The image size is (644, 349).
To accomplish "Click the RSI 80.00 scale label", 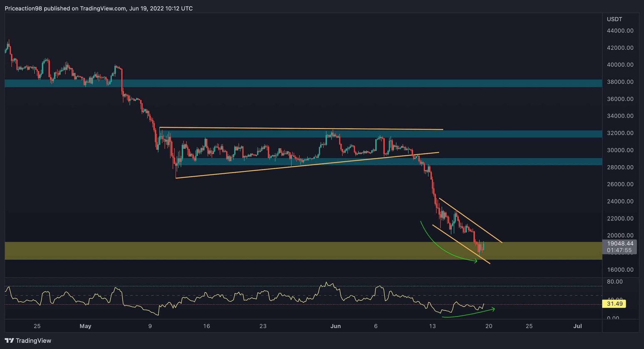I will click(615, 282).
